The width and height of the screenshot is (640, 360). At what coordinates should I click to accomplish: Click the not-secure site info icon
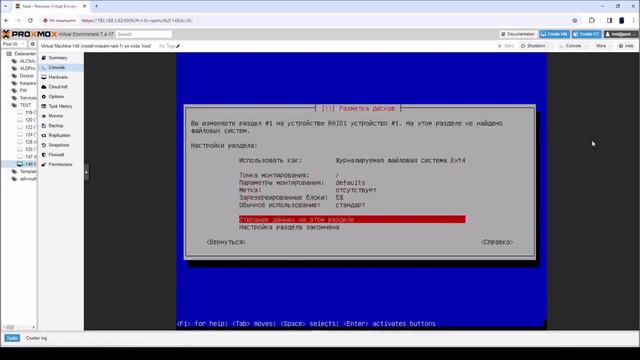point(45,20)
